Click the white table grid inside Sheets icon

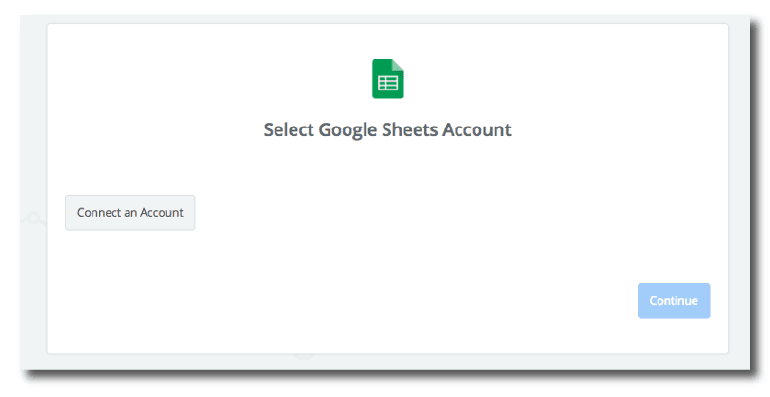(387, 83)
